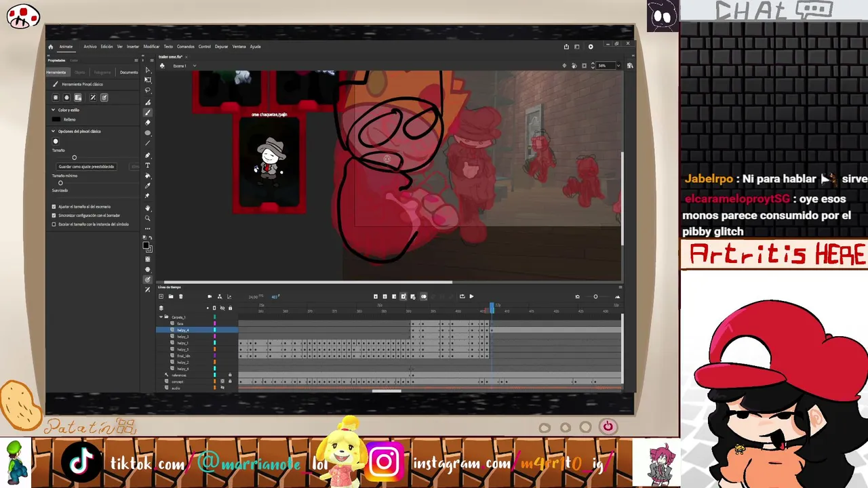
Task: Open the stage zoom percentage dropdown
Action: (x=618, y=66)
